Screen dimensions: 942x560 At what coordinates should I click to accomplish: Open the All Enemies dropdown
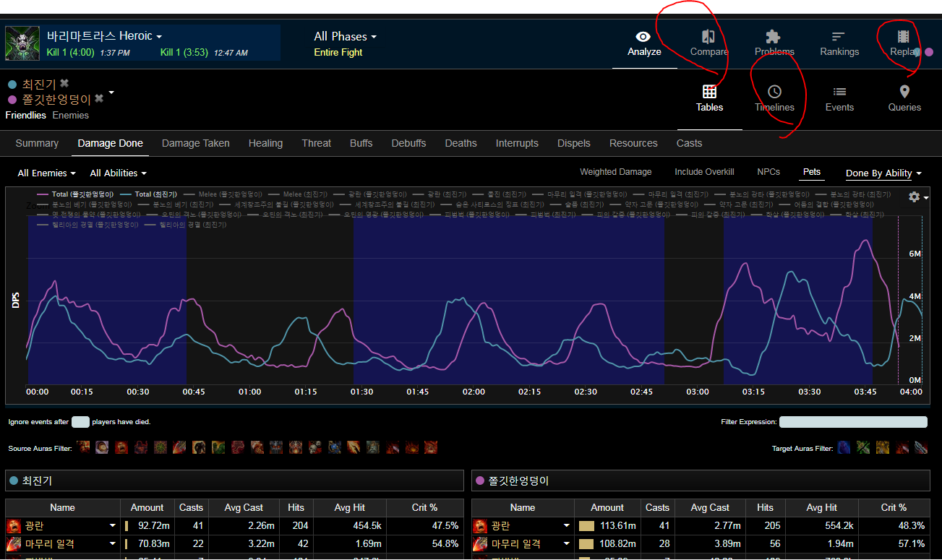(x=46, y=173)
